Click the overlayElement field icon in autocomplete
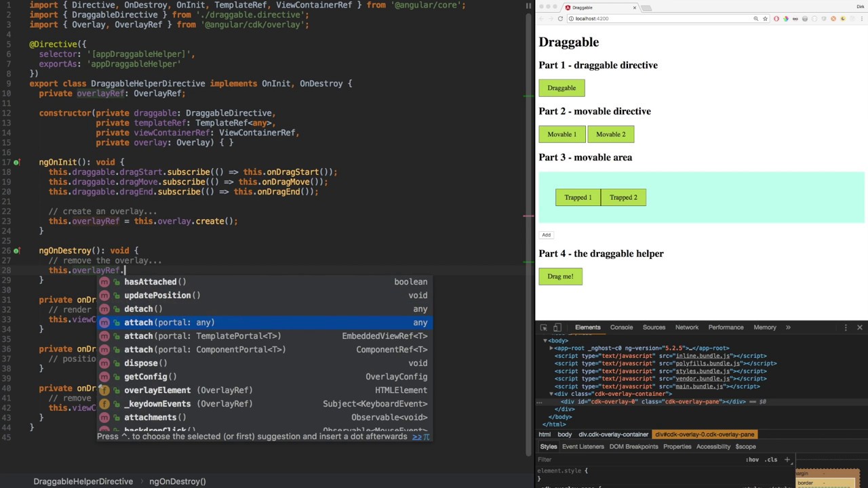Viewport: 868px width, 488px height. tap(104, 390)
